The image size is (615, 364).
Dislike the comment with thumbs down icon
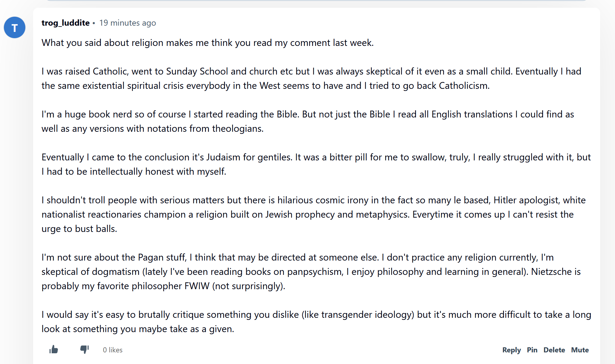84,349
